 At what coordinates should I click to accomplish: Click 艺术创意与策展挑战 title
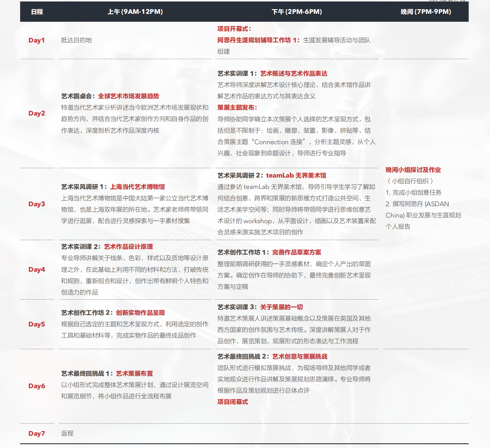300,357
